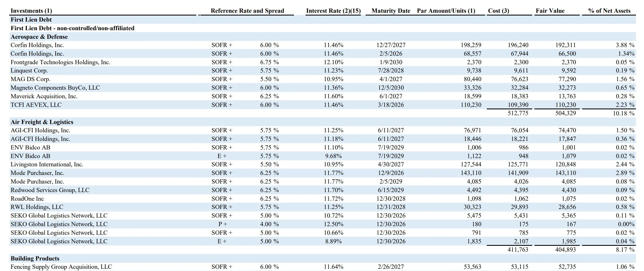Select MAG DS Corp. investment name
Image resolution: width=644 pixels, height=271 pixels.
(x=30, y=79)
